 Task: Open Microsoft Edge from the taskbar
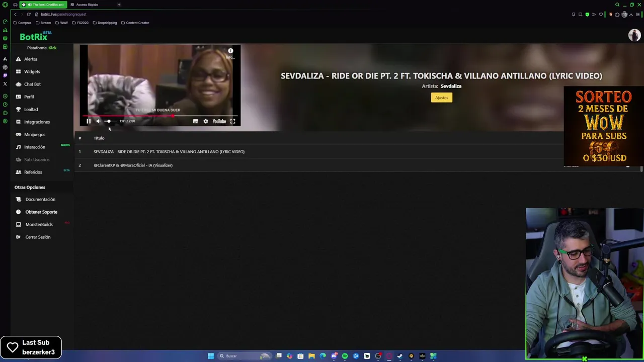pos(323,356)
